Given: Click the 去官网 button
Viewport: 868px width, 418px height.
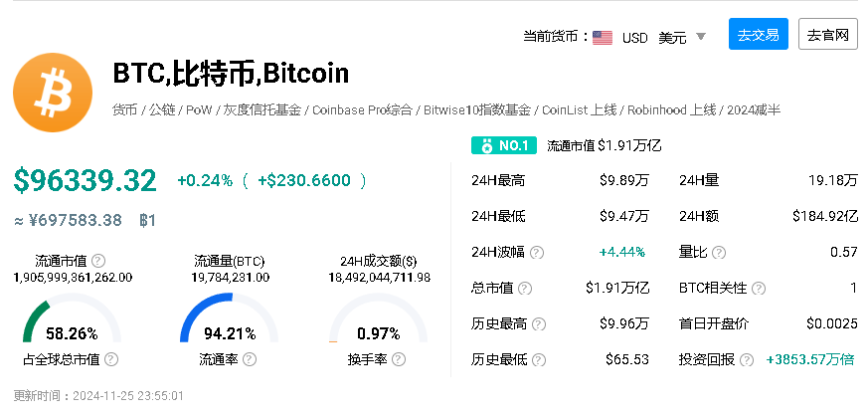Looking at the screenshot, I should click(828, 35).
